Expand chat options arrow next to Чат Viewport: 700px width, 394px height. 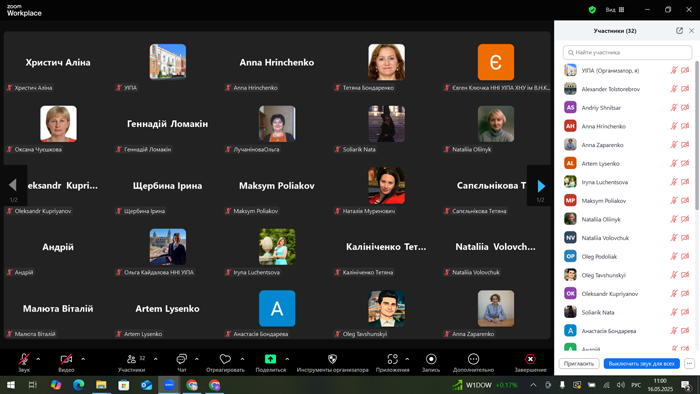[x=197, y=359]
